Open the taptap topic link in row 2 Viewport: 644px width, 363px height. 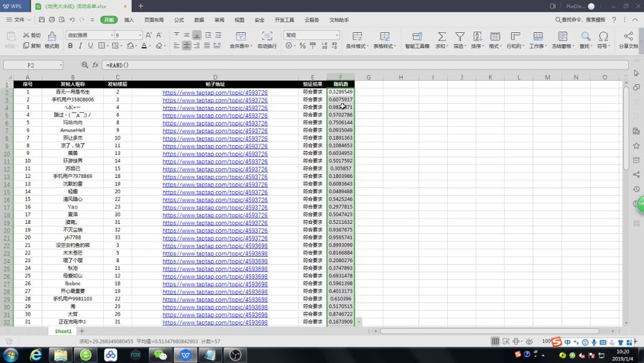(x=215, y=93)
